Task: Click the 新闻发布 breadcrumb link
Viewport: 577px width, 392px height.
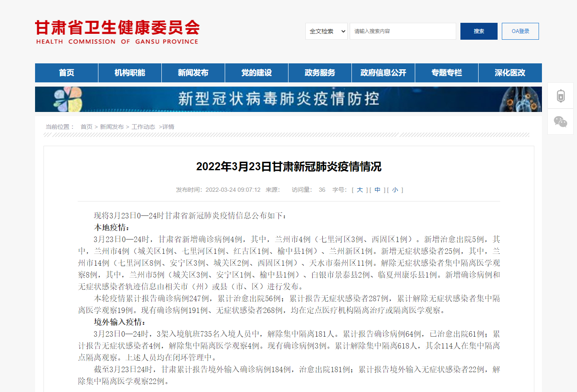Action: (x=112, y=127)
